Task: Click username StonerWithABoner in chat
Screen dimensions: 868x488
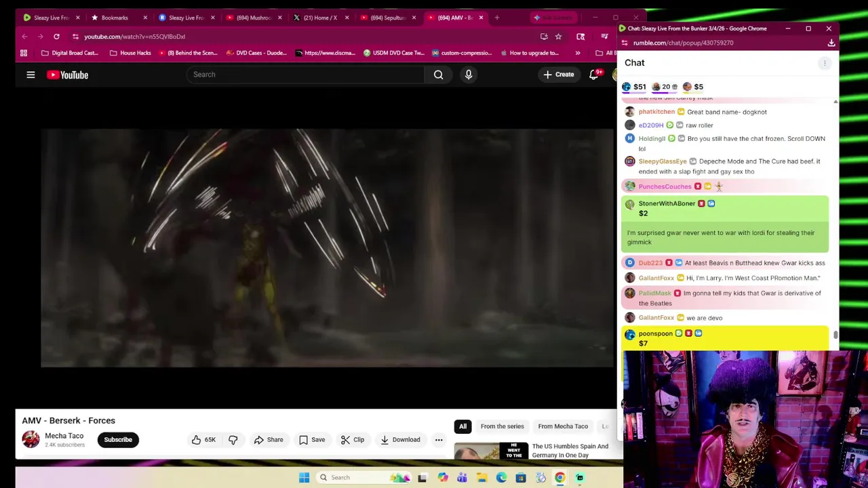Action: pos(667,203)
